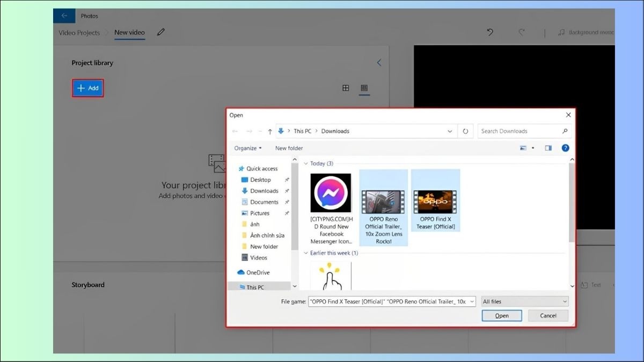This screenshot has width=644, height=362.
Task: Toggle the preview pane icon
Action: pyautogui.click(x=548, y=148)
